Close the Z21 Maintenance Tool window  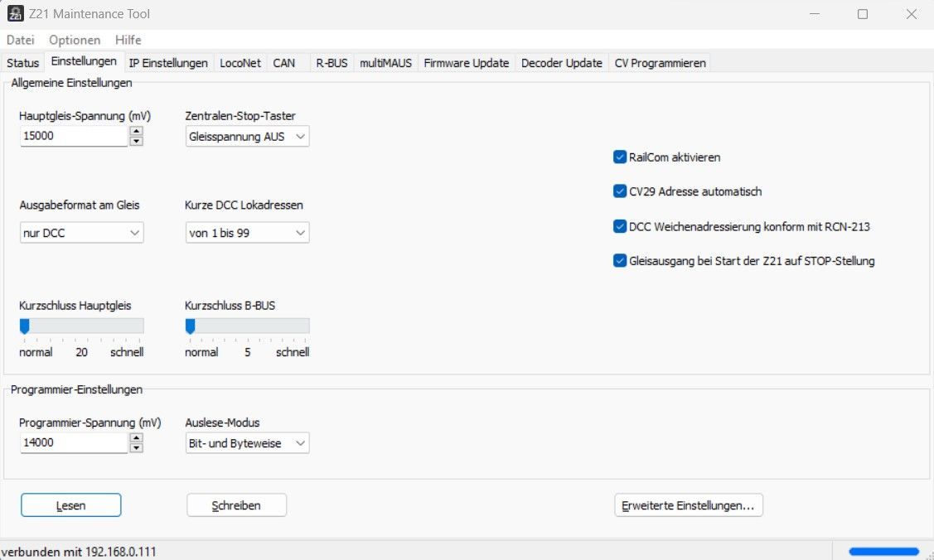(x=912, y=14)
